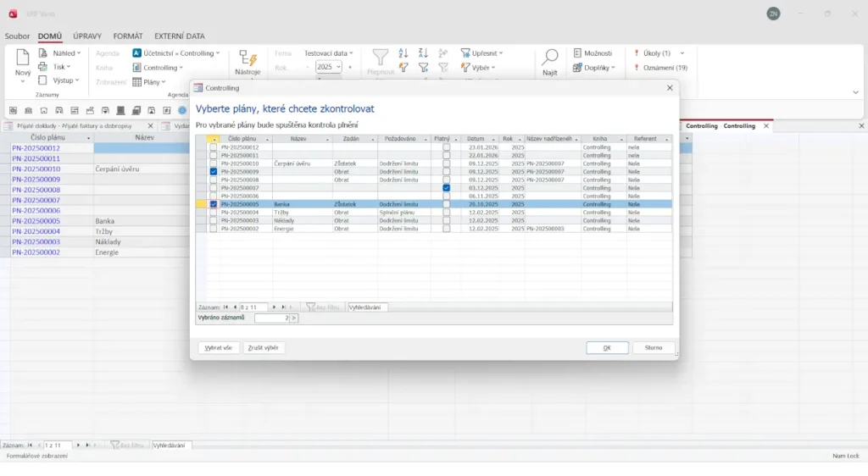
Task: Expand the Testovací data dropdown
Action: coord(351,53)
